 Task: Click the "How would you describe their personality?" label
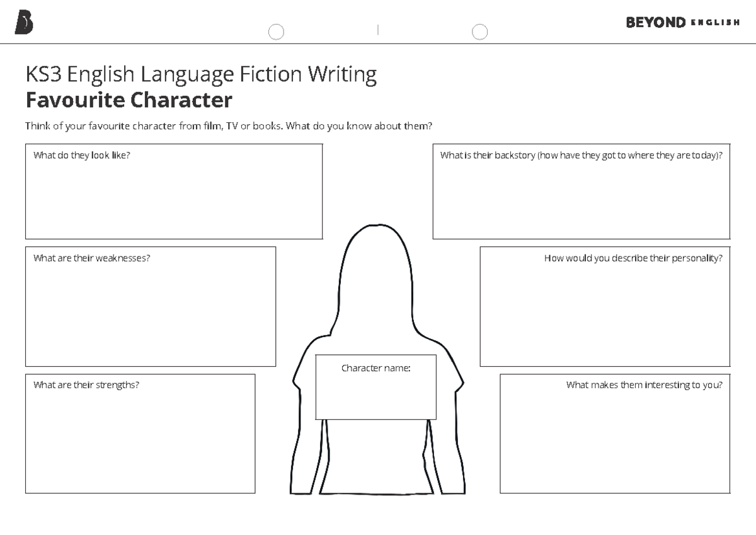click(x=633, y=258)
